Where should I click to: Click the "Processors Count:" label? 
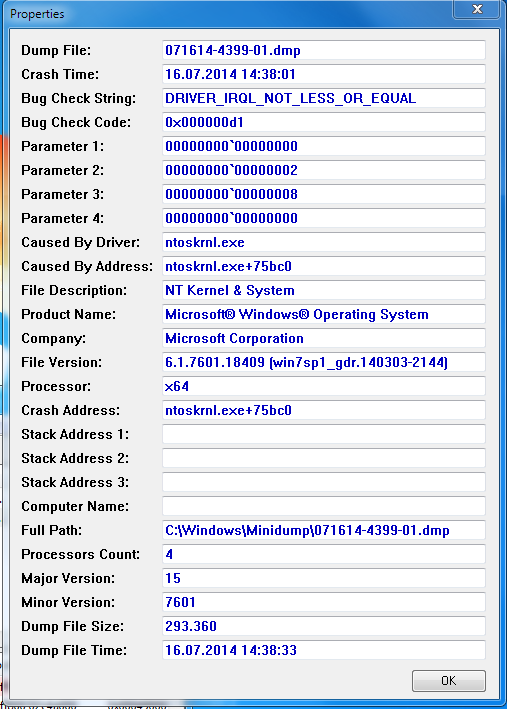(81, 554)
